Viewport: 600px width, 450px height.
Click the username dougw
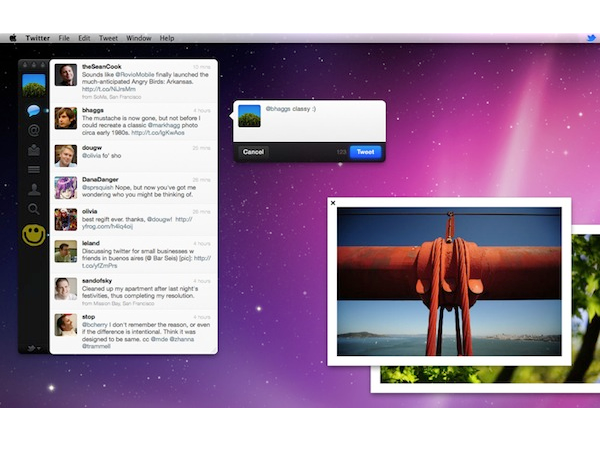pos(92,148)
